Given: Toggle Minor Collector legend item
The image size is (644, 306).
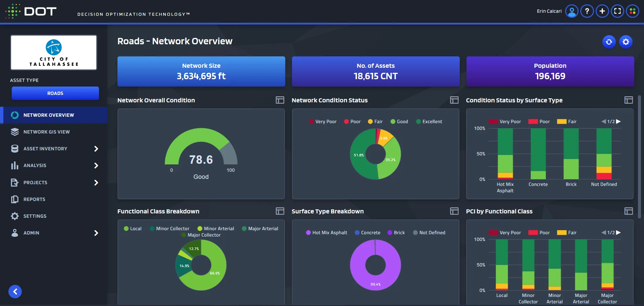Looking at the screenshot, I should 169,228.
